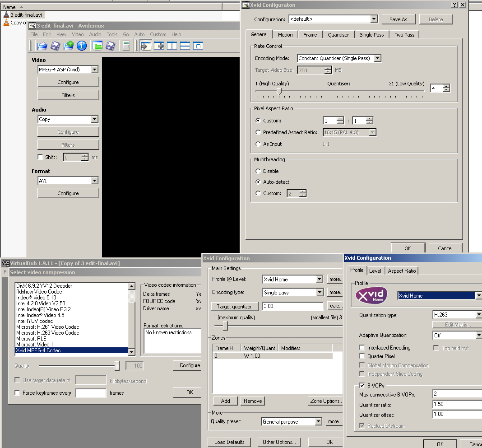Switch to the Motion tab
Screen dimensions: 482x448
click(x=285, y=35)
